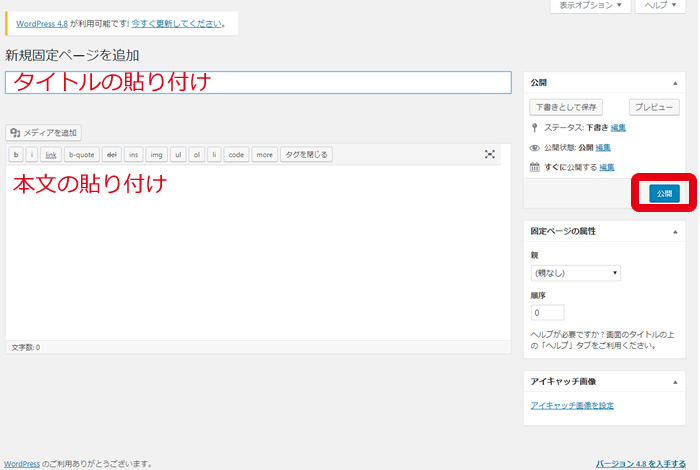The height and width of the screenshot is (470, 700).
Task: Click the WordPress 4.8 notice link
Action: pyautogui.click(x=42, y=24)
